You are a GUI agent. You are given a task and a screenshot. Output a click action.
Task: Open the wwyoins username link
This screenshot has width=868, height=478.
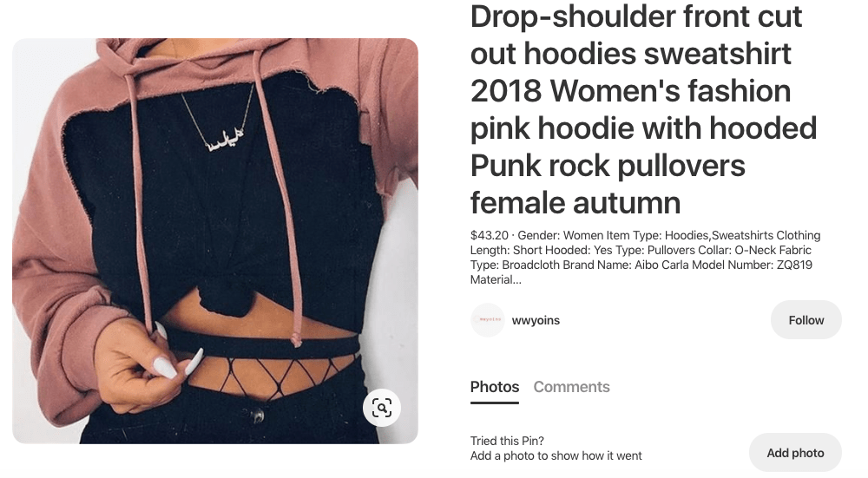coord(536,320)
